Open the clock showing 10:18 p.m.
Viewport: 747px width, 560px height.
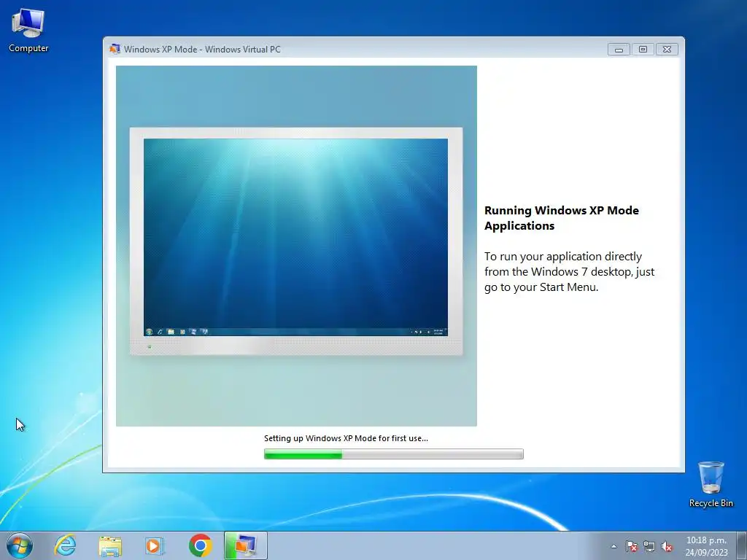[x=706, y=546]
